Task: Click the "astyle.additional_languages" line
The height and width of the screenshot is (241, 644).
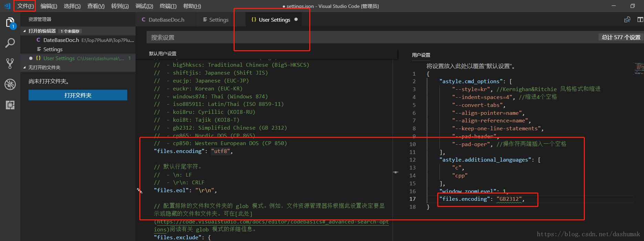Action: point(490,160)
